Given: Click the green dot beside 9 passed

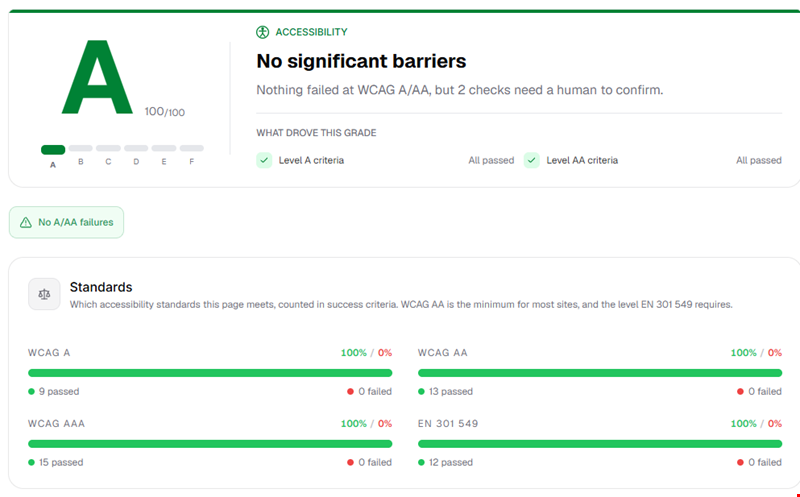Looking at the screenshot, I should click(32, 391).
